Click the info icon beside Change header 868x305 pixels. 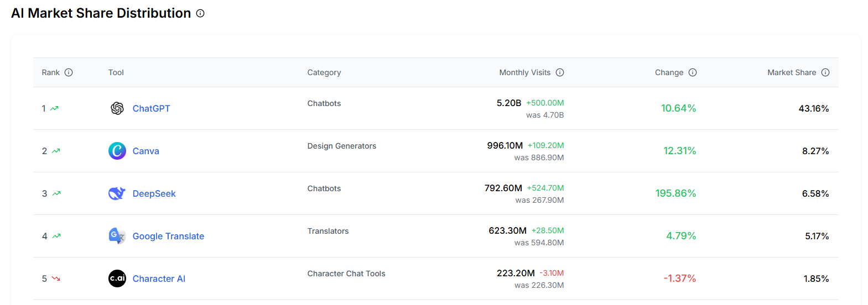click(x=693, y=72)
